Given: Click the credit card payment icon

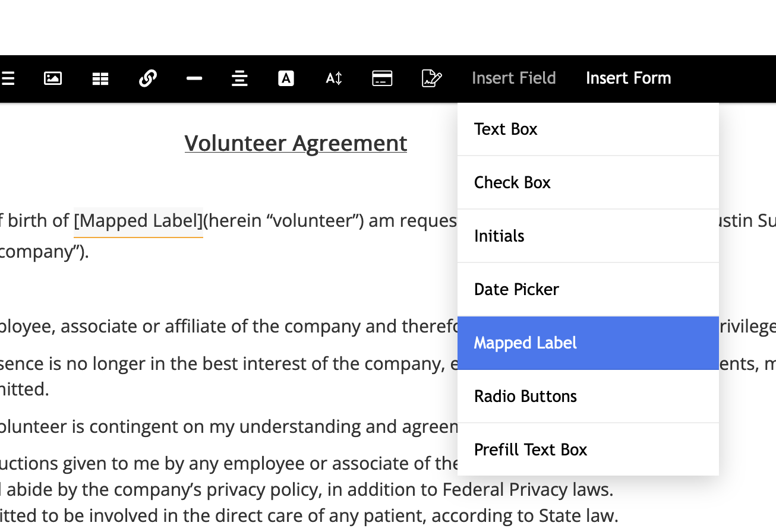Looking at the screenshot, I should tap(382, 78).
